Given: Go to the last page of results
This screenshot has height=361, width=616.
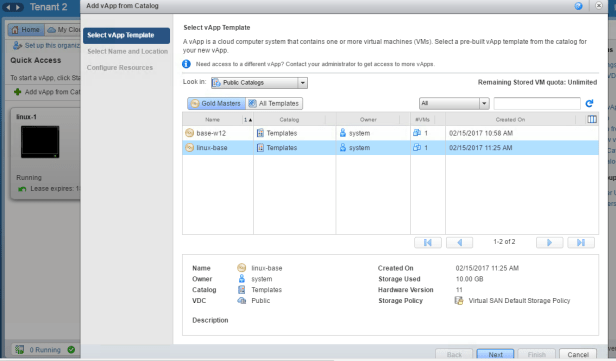Looking at the screenshot, I should [581, 243].
